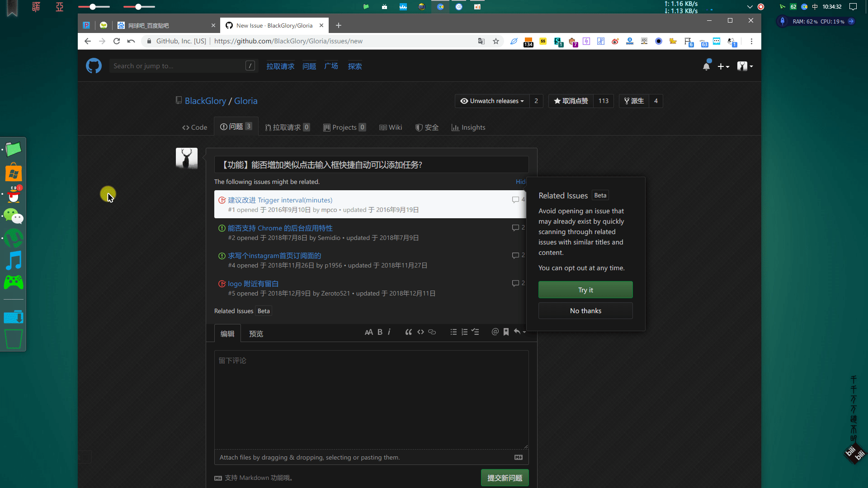Submit with the 提交新问题 button
868x488 pixels.
click(505, 478)
